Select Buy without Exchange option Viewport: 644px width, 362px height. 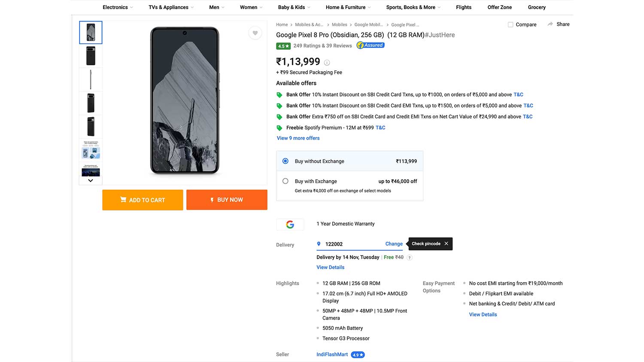pos(286,161)
